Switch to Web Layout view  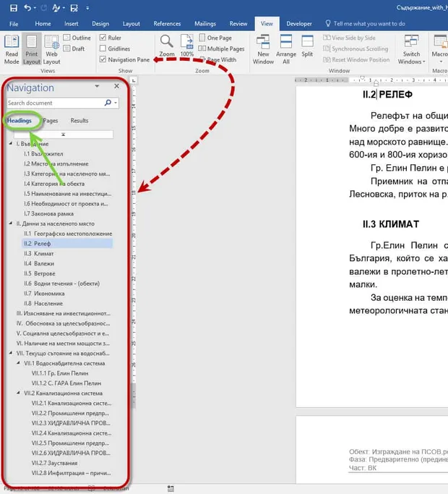point(51,50)
